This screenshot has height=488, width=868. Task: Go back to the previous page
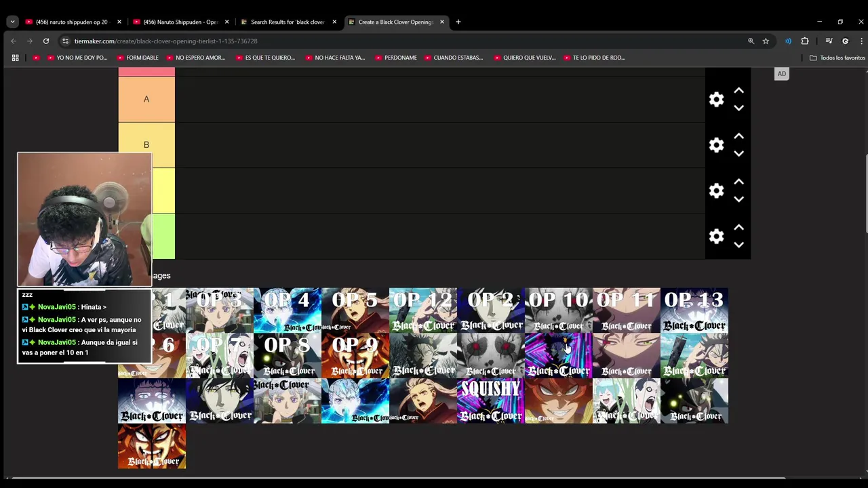[x=14, y=41]
